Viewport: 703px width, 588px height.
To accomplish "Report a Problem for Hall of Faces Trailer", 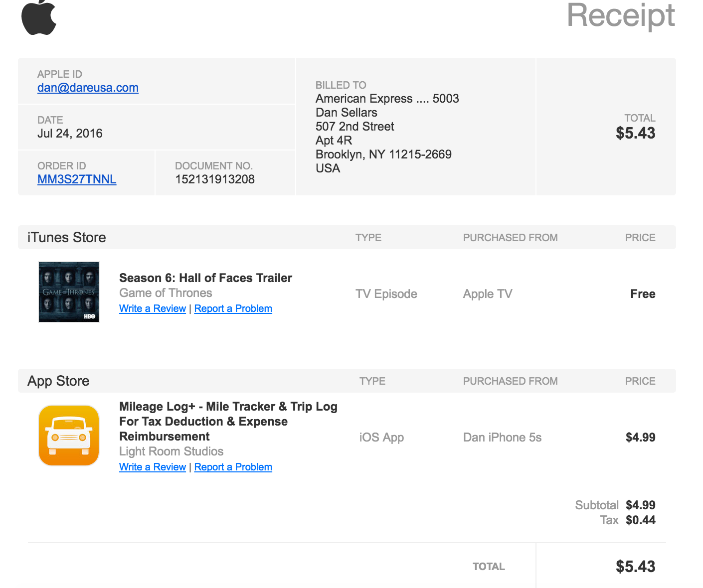I will pos(233,308).
